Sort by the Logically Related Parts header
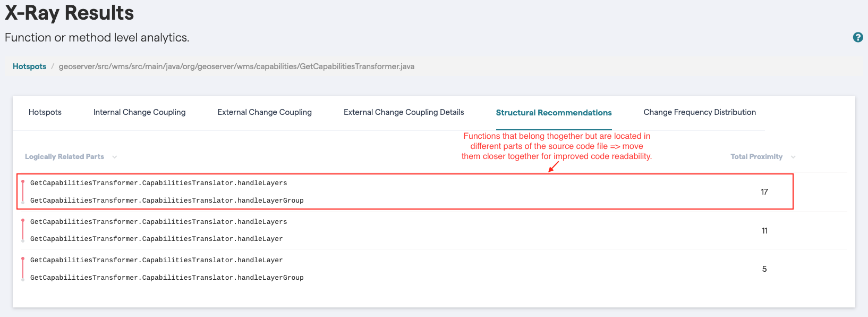Screen dimensions: 868x317 click(64, 157)
